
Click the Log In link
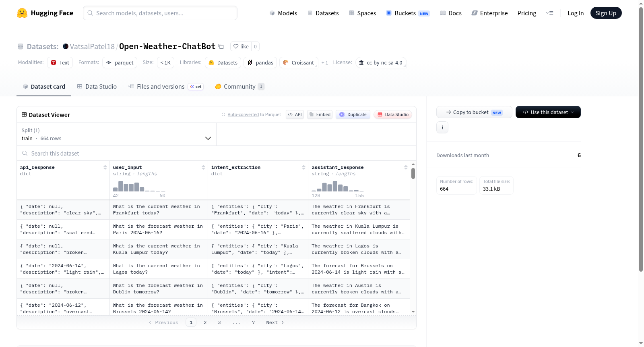pos(576,13)
